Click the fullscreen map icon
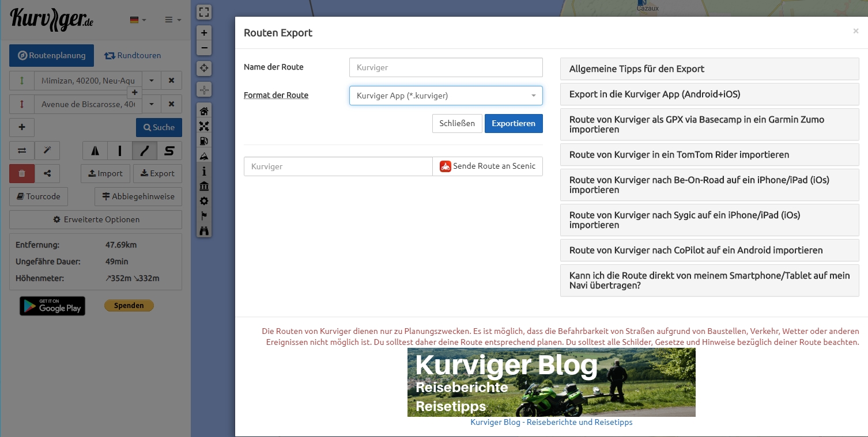Screen dimensions: 868x437 point(204,12)
